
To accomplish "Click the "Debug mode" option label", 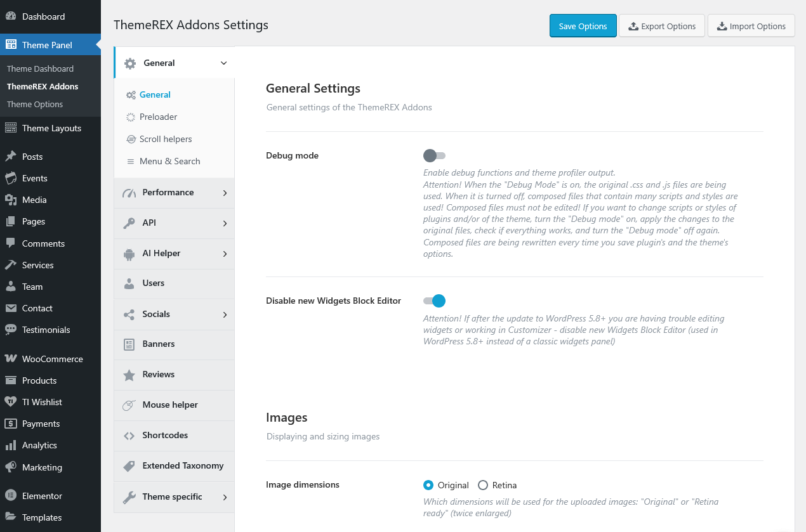I will tap(292, 155).
